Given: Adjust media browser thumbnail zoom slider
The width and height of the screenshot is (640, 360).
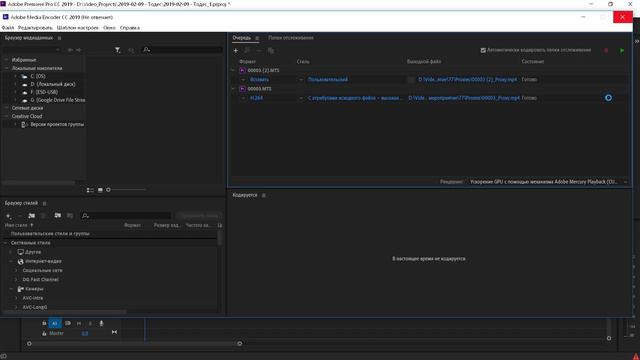Looking at the screenshot, I should (108, 190).
